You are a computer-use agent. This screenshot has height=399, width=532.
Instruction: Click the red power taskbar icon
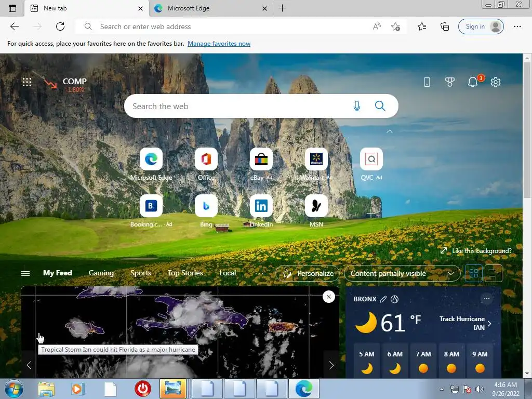click(142, 389)
